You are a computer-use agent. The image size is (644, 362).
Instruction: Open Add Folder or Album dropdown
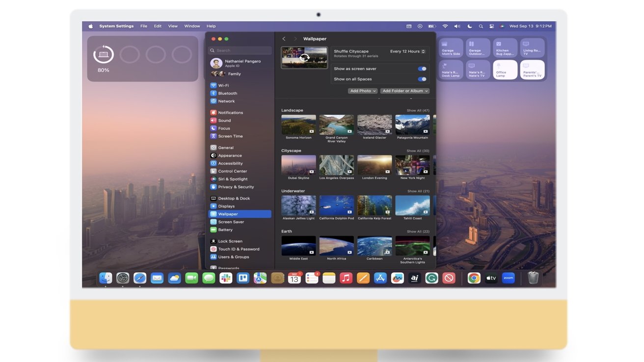click(405, 91)
